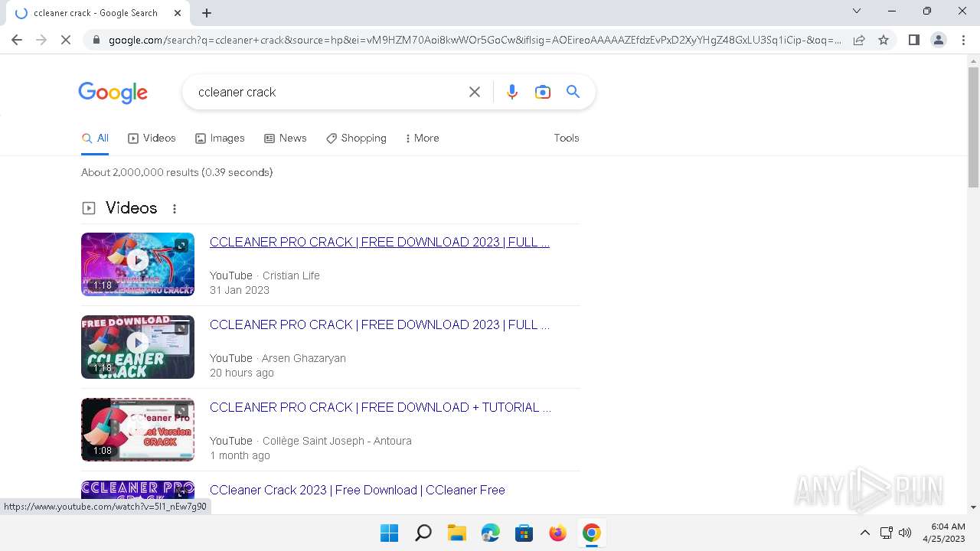The image size is (980, 551).
Task: Click Chrome icon in taskbar
Action: (x=591, y=533)
